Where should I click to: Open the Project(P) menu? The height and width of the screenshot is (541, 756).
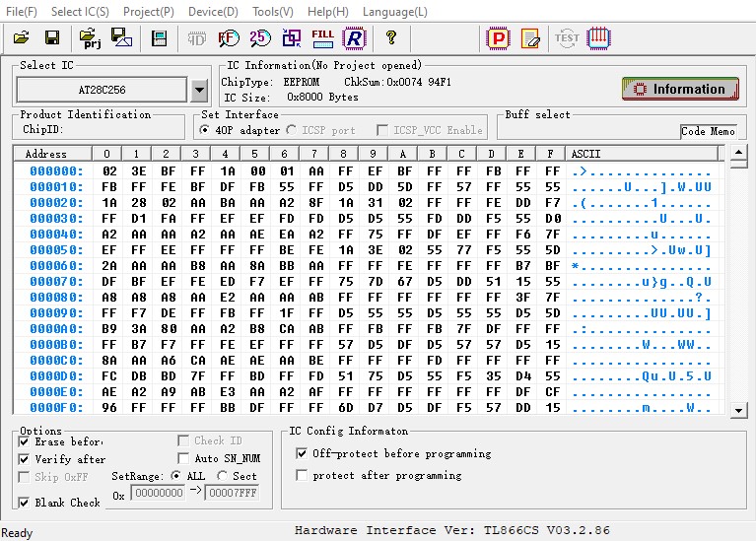(149, 12)
